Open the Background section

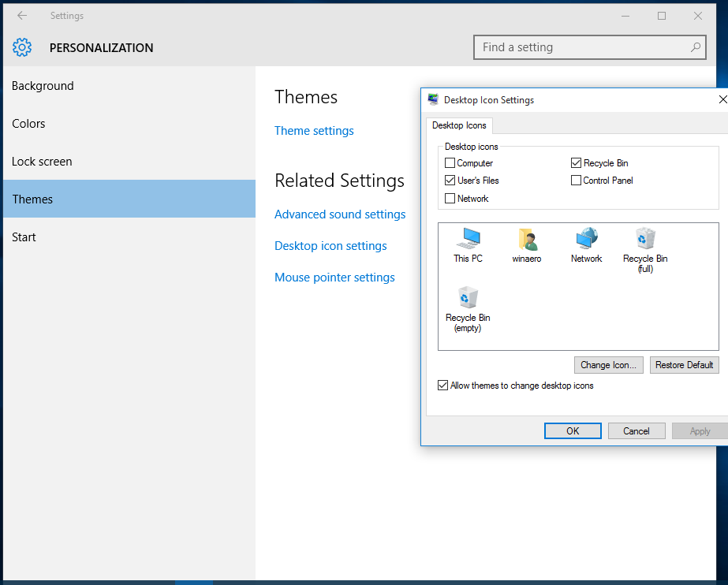point(129,86)
